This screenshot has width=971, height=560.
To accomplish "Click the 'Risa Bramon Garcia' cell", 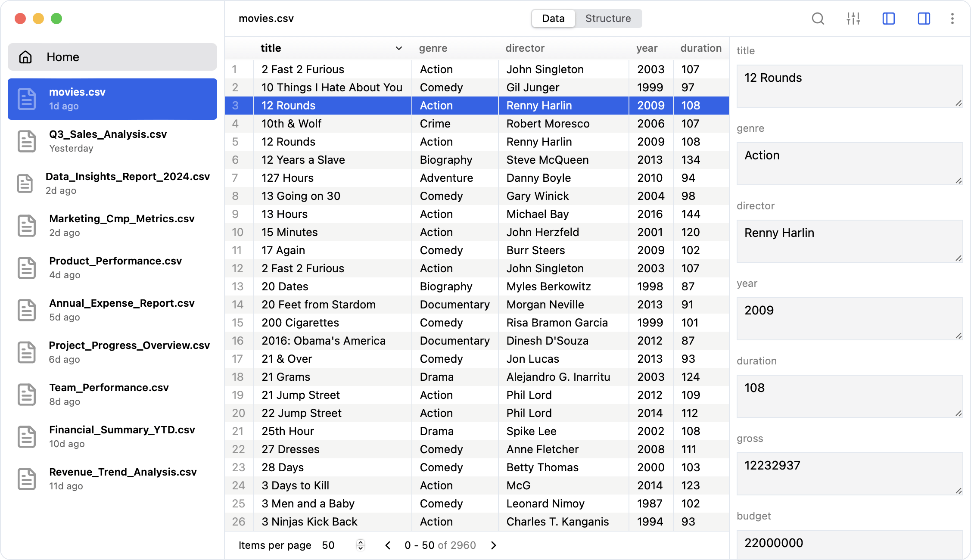I will pos(563,323).
